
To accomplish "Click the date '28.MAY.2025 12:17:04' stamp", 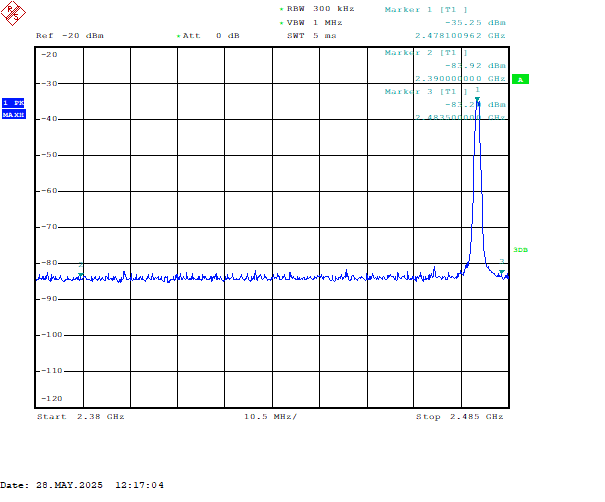I will (x=100, y=485).
